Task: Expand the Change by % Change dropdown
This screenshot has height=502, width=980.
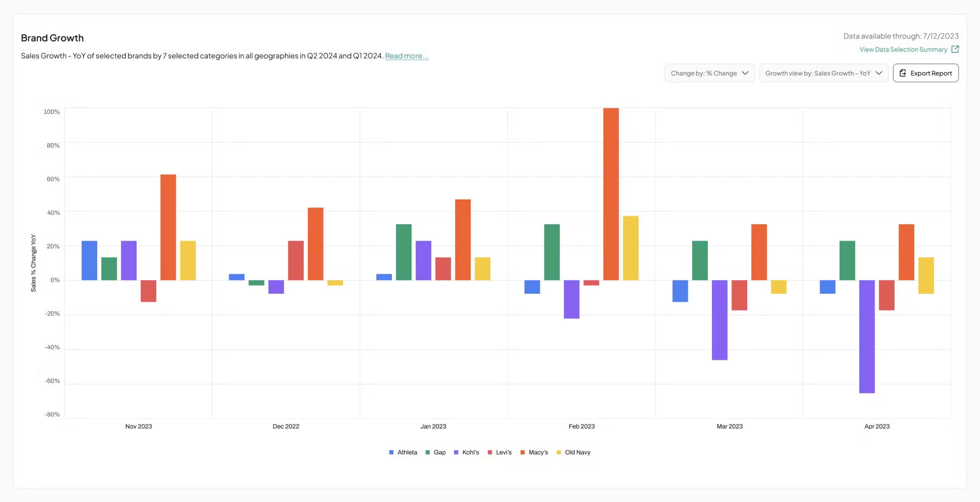Action: click(x=709, y=73)
